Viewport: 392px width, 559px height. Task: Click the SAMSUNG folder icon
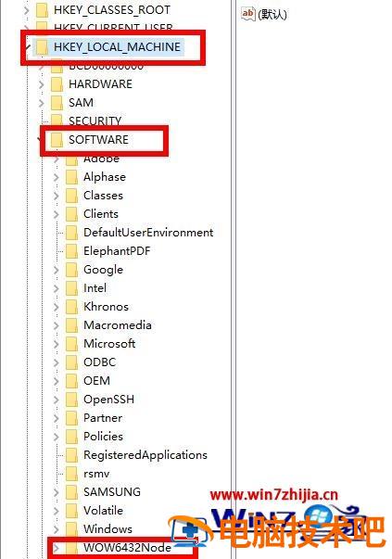(x=71, y=492)
